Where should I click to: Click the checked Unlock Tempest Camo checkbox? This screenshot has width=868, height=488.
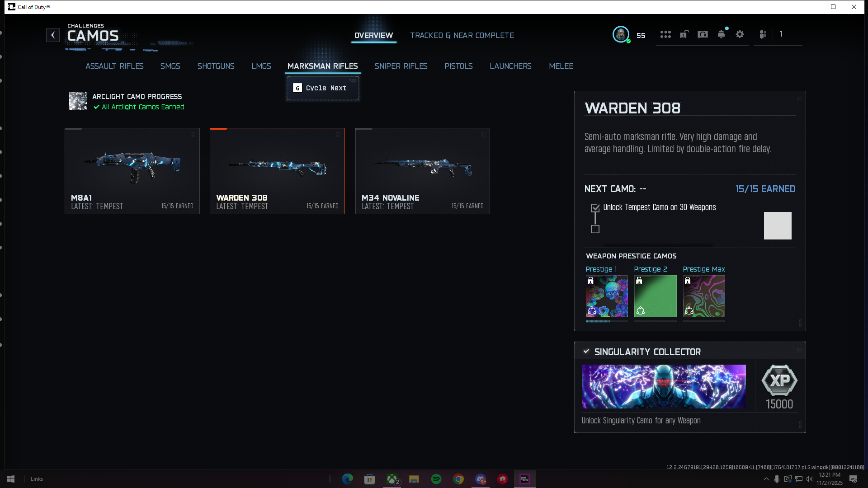(x=595, y=208)
